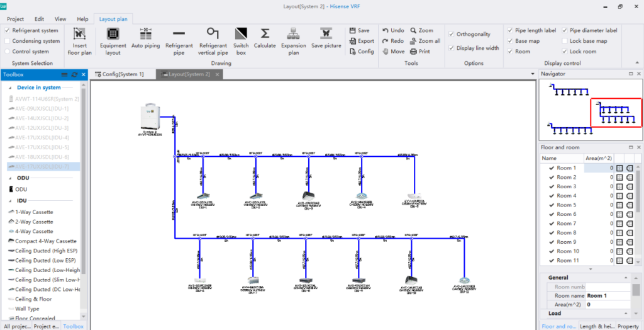Click Save picture tool
Image resolution: width=644 pixels, height=330 pixels.
326,39
